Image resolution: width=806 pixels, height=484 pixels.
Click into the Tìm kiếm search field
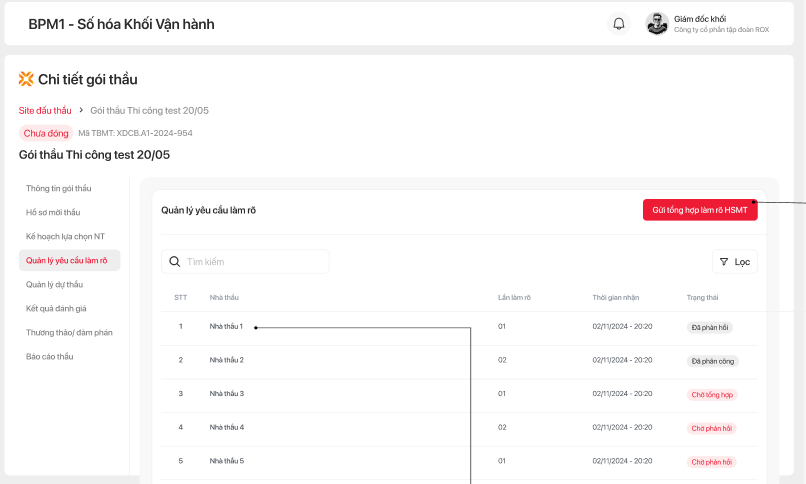coord(240,262)
